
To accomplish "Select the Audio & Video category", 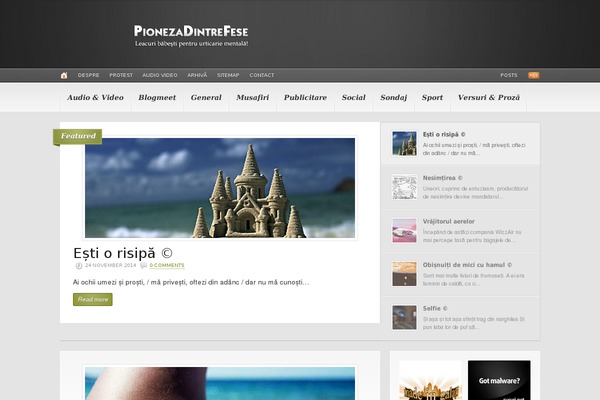I will [x=95, y=98].
